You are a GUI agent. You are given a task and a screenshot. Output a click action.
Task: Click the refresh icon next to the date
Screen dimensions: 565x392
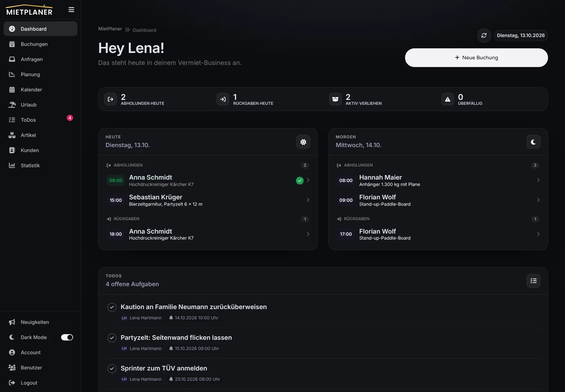[x=484, y=36]
